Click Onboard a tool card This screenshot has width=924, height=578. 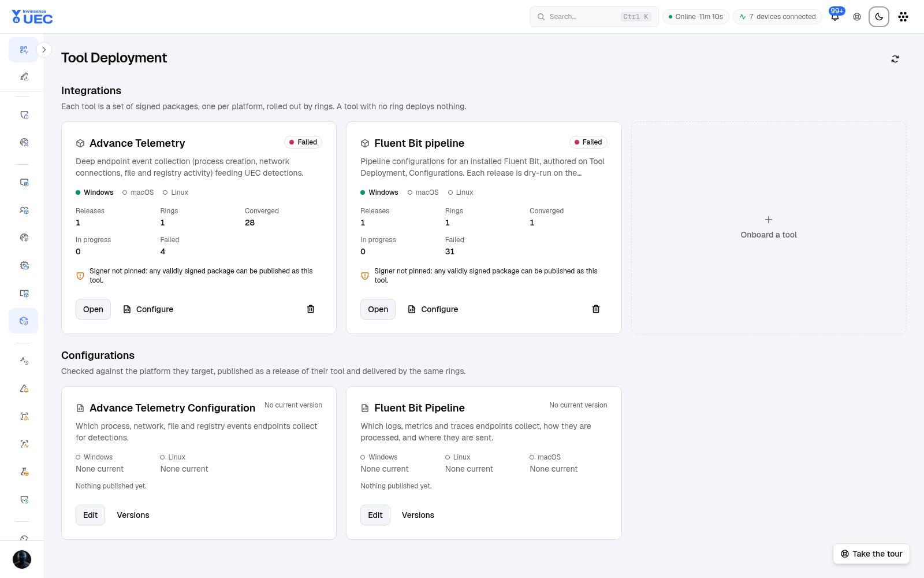point(769,228)
